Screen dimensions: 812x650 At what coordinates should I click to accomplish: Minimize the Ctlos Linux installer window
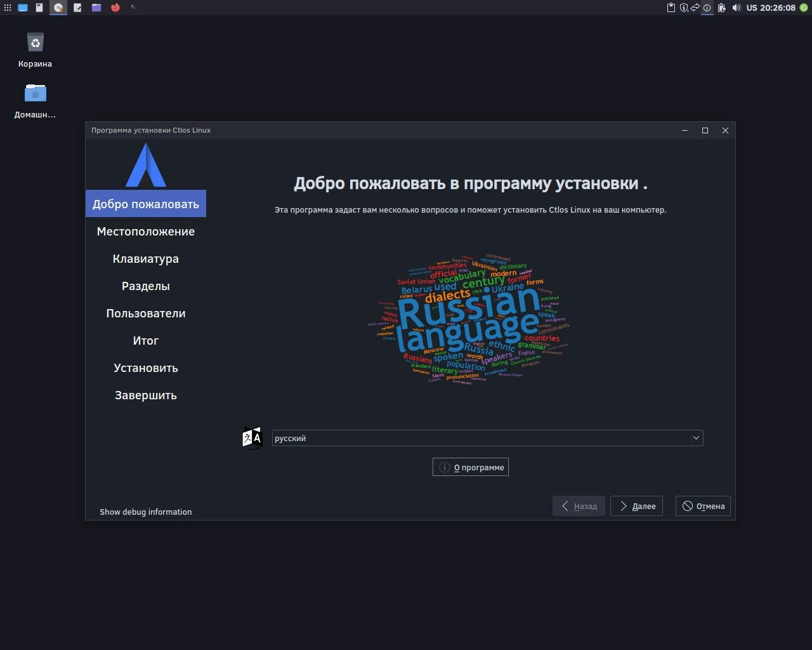[x=684, y=130]
